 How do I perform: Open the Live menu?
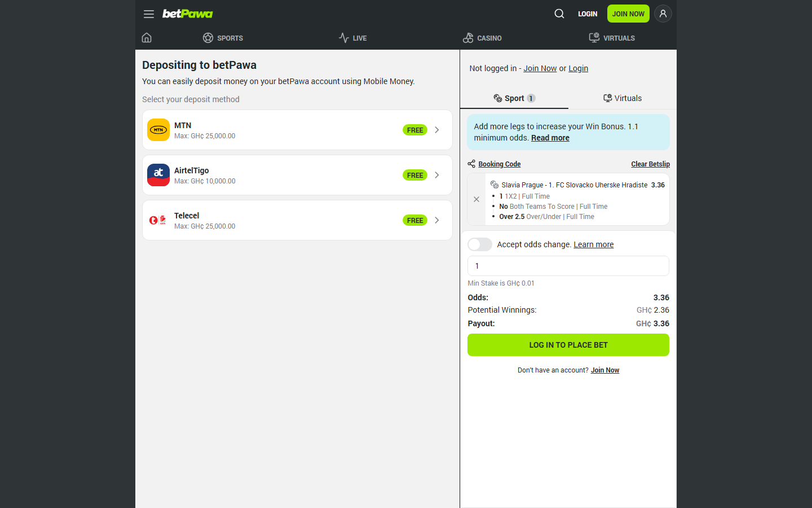[353, 38]
